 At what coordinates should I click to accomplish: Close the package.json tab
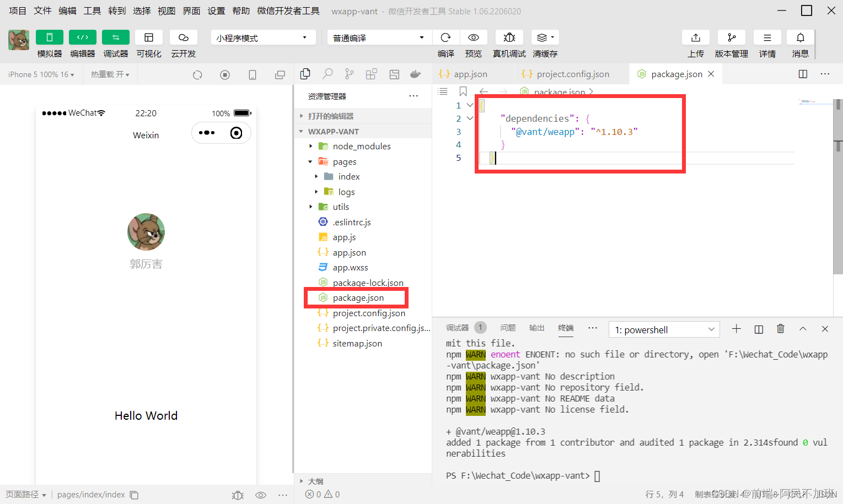tap(711, 74)
